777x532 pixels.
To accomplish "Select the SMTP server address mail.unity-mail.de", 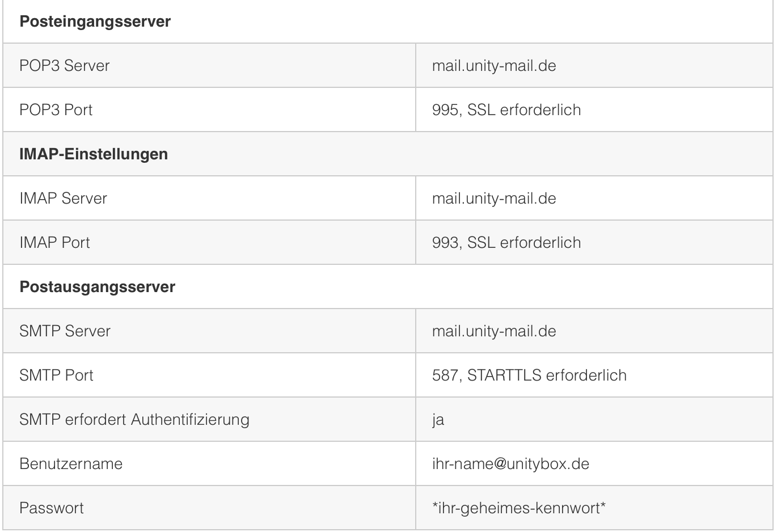I will pos(493,331).
